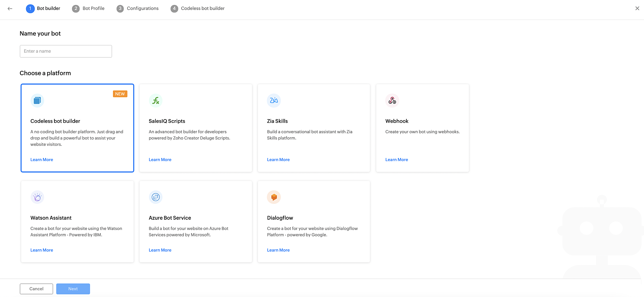Click the Zia Skills description text
Screen dimensions: 644x297
click(x=310, y=135)
